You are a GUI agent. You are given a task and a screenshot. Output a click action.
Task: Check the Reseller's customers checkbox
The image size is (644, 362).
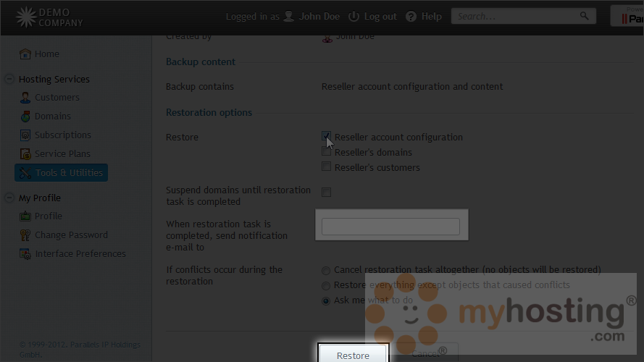(x=326, y=167)
